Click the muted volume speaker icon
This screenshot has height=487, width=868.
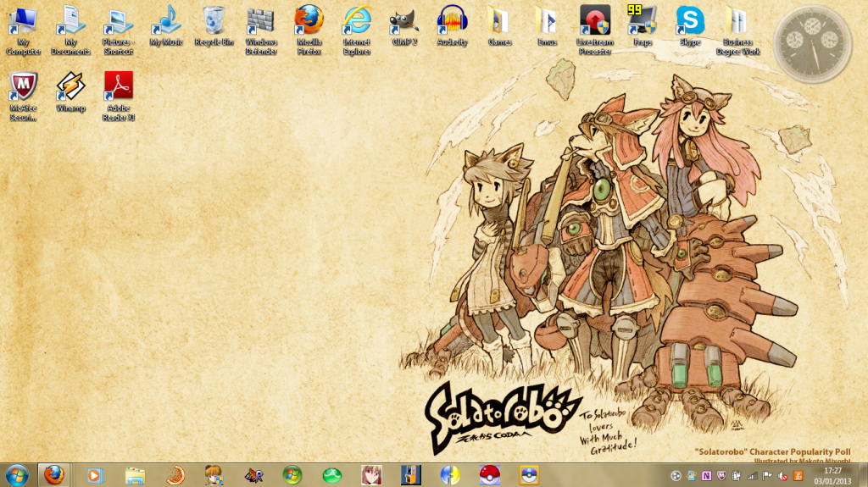click(x=782, y=476)
